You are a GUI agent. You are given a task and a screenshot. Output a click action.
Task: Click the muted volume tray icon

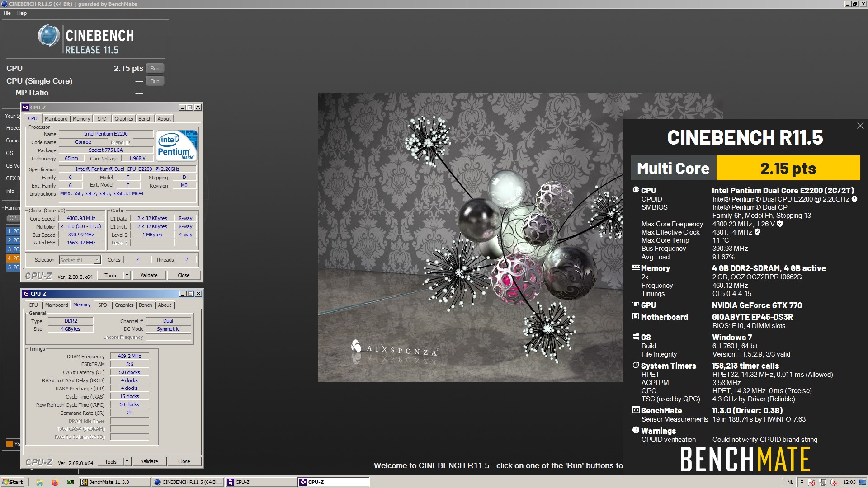pyautogui.click(x=833, y=482)
